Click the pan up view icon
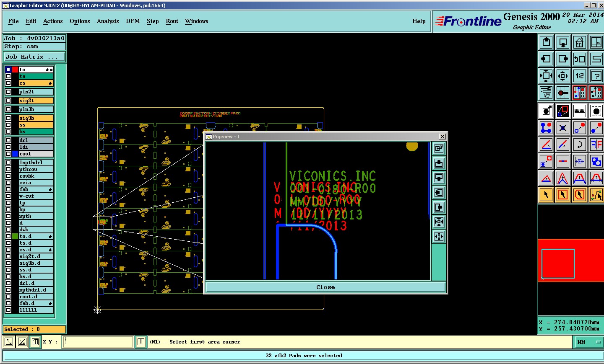 pyautogui.click(x=546, y=42)
